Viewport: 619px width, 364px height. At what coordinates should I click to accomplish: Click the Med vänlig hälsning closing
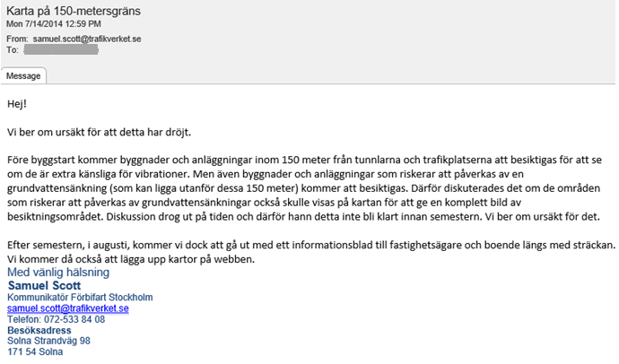(x=58, y=273)
